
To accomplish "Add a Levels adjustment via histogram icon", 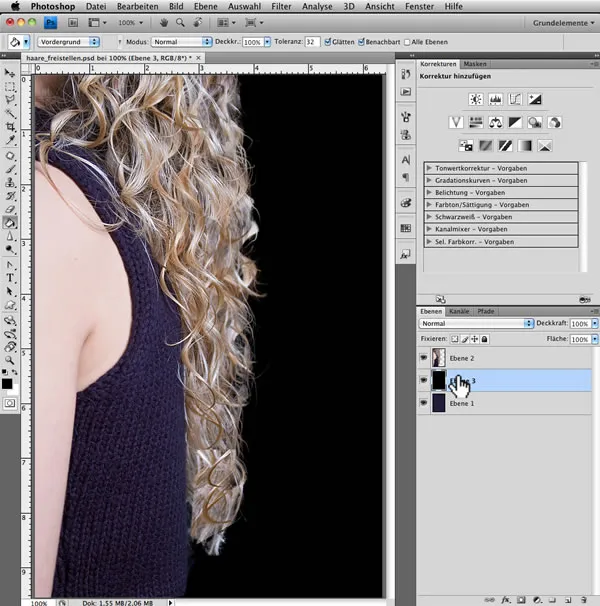I will (494, 100).
